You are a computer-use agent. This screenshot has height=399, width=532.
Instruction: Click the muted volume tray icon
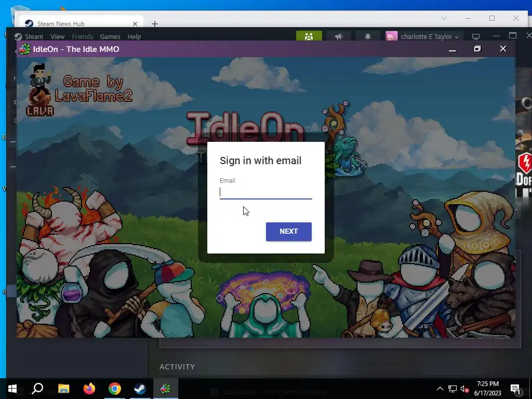(464, 389)
